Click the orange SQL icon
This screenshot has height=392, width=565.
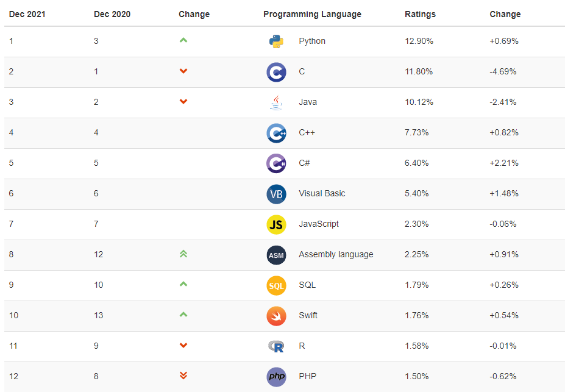pos(276,286)
